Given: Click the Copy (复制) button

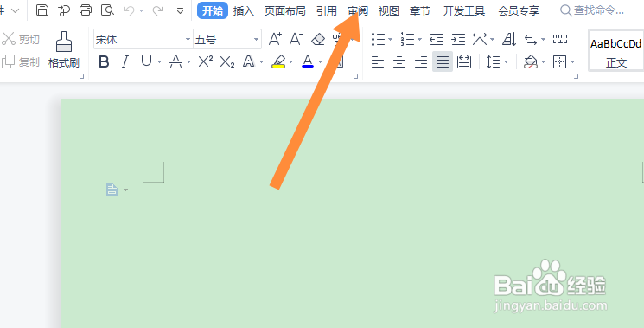Looking at the screenshot, I should (x=21, y=62).
